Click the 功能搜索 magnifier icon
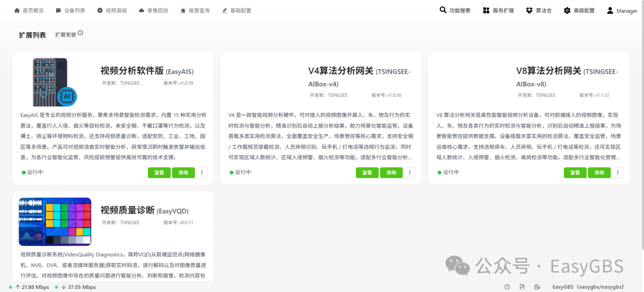The width and height of the screenshot is (644, 292). 442,10
